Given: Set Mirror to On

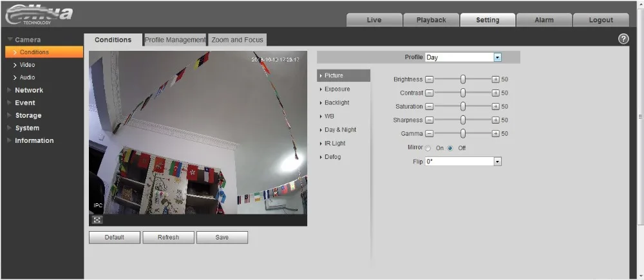Looking at the screenshot, I should 428,148.
